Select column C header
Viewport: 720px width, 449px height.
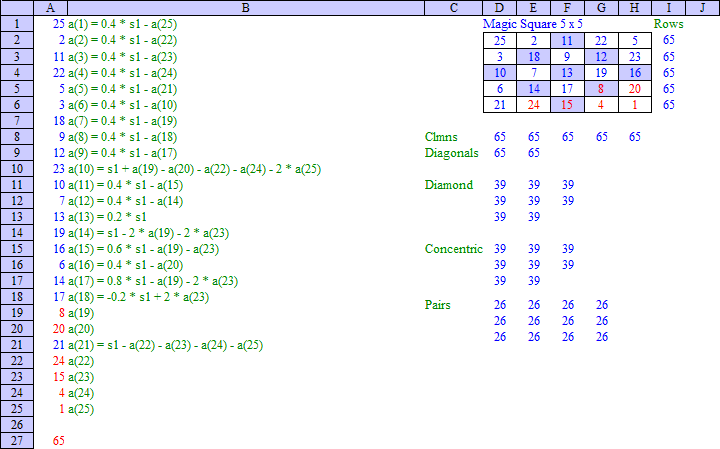click(x=453, y=8)
